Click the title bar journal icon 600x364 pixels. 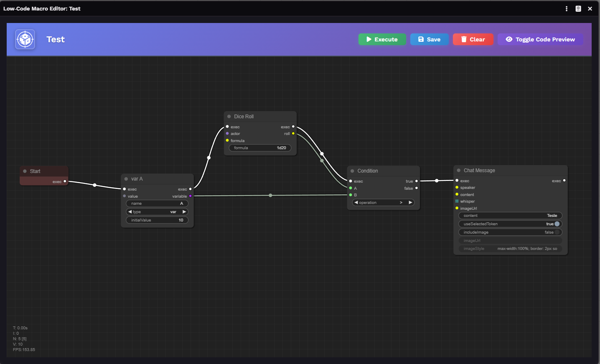[x=578, y=9]
